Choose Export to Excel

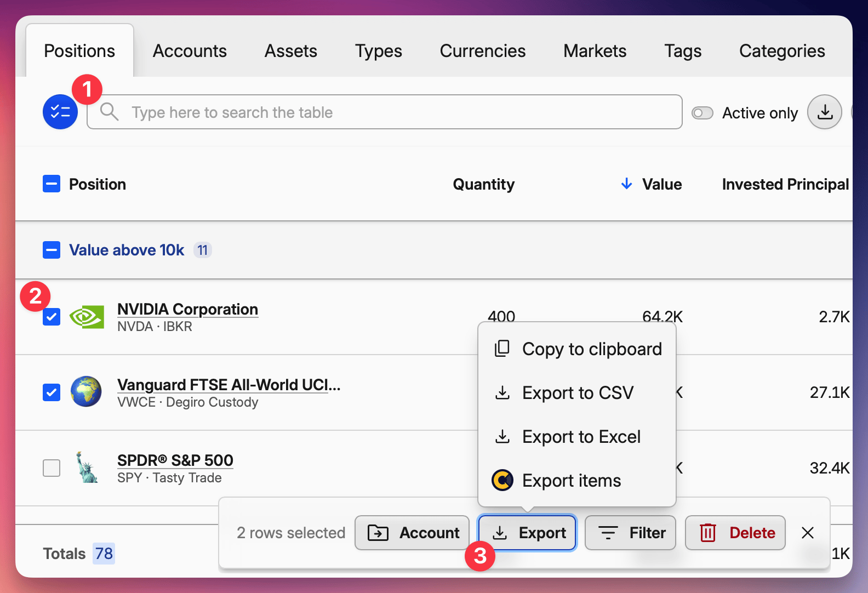click(577, 437)
